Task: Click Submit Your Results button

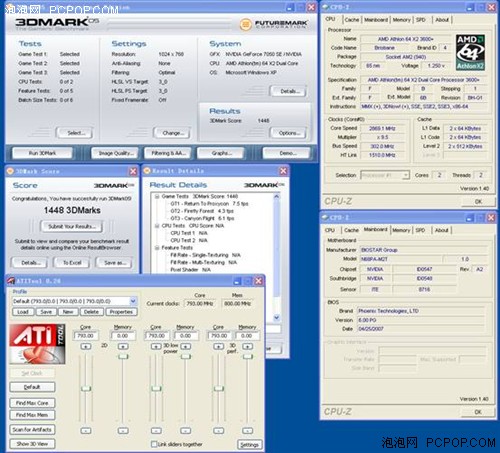Action: coord(72,226)
